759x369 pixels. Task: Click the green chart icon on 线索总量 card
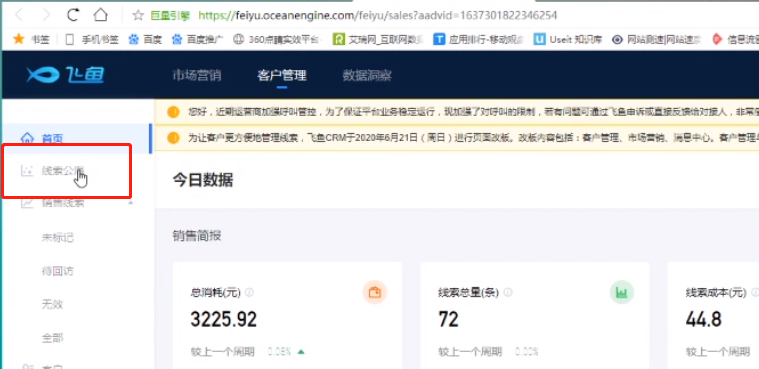(622, 292)
